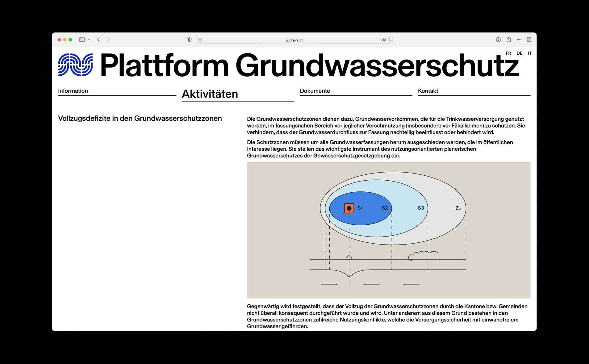
Task: Click the red close window button
Action: pyautogui.click(x=59, y=40)
